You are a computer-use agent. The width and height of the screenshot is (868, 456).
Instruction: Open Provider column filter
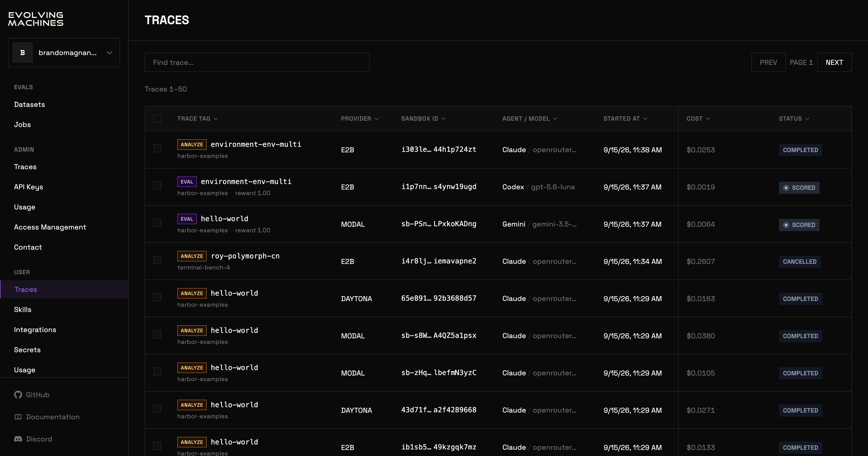click(x=360, y=119)
